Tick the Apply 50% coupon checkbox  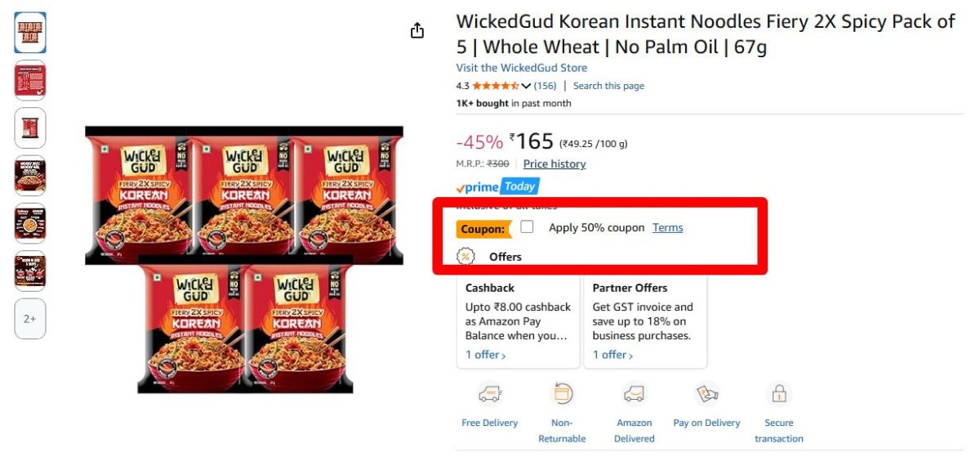click(x=527, y=227)
